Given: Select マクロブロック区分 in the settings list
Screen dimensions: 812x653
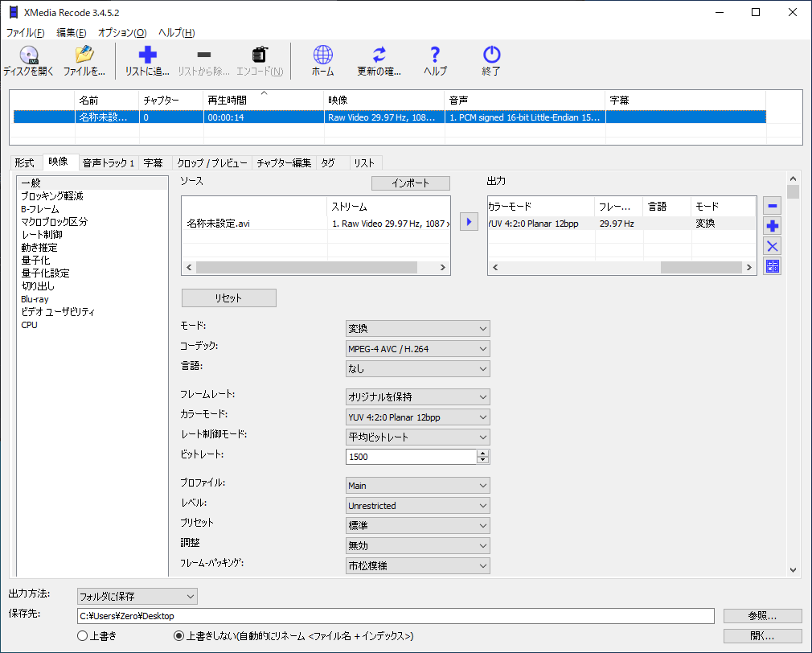Looking at the screenshot, I should pos(55,222).
